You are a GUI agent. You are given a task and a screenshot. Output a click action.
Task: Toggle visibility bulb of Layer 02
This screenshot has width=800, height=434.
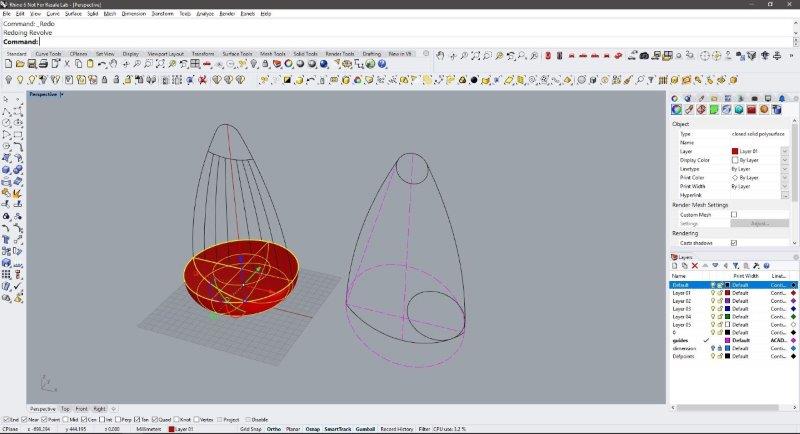tap(713, 301)
